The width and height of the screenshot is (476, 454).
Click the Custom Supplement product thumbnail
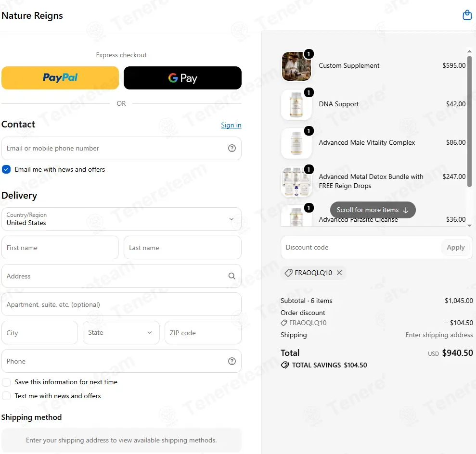pos(296,66)
